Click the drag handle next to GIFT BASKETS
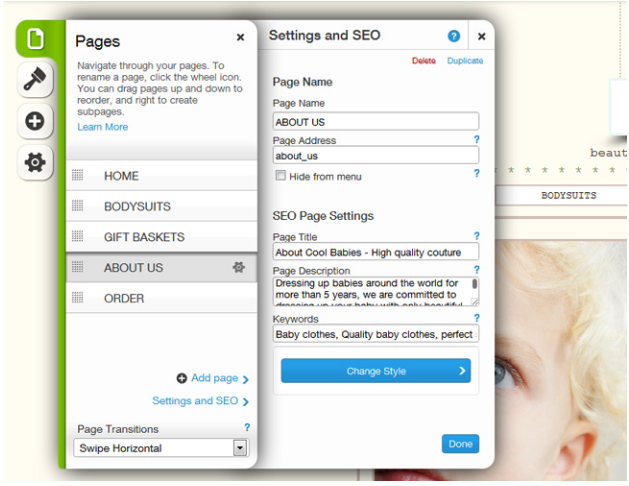Image resolution: width=629 pixels, height=486 pixels. [77, 236]
